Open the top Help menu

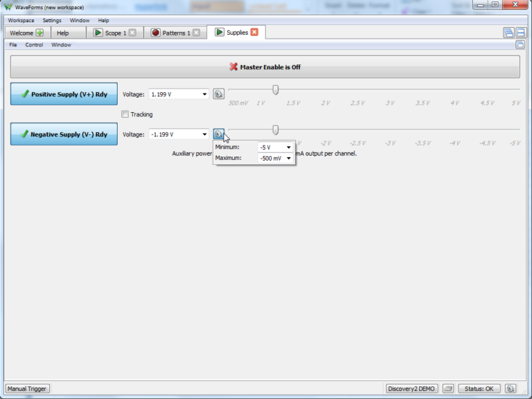coord(103,20)
